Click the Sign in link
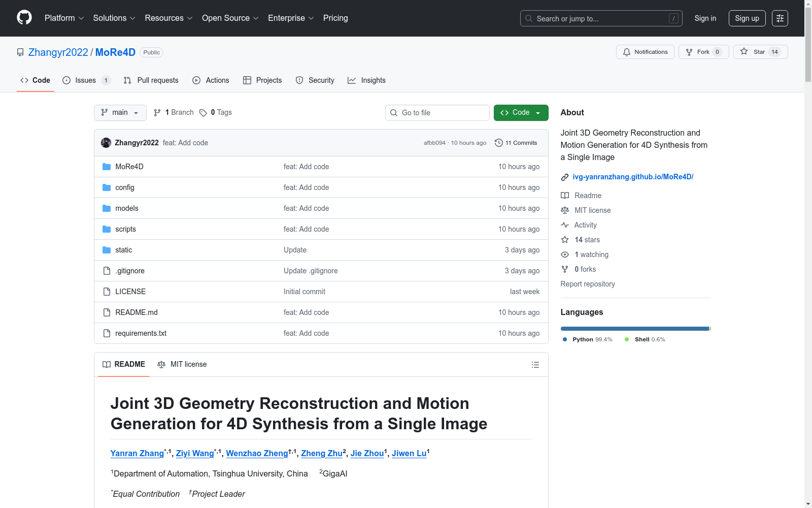This screenshot has width=812, height=508. tap(705, 18)
